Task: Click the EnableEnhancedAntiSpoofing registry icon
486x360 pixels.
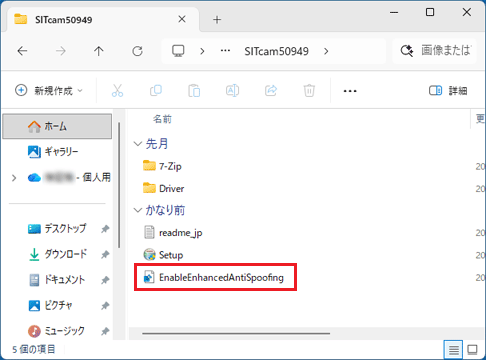Action: click(x=149, y=277)
